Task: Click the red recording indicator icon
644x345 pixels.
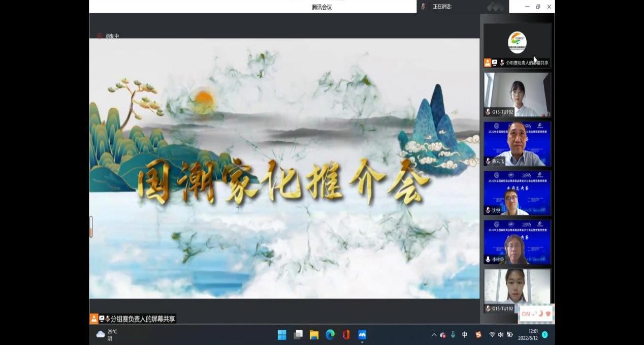Action: (x=100, y=36)
